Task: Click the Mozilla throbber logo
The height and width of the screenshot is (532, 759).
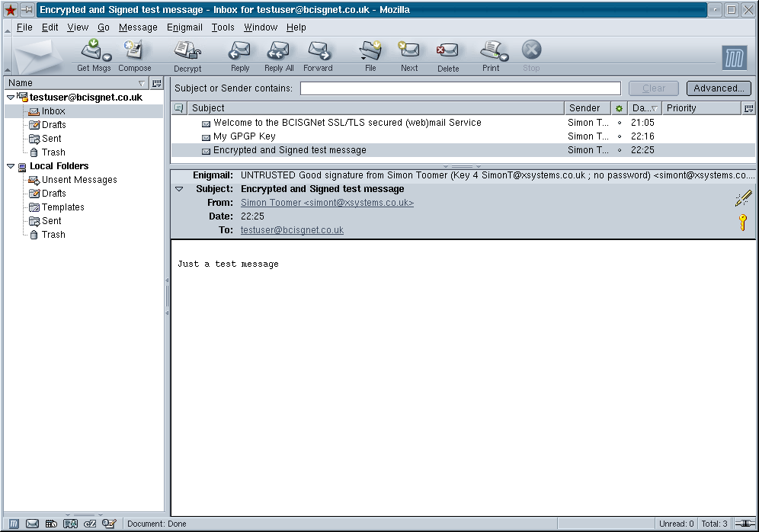Action: [x=735, y=58]
